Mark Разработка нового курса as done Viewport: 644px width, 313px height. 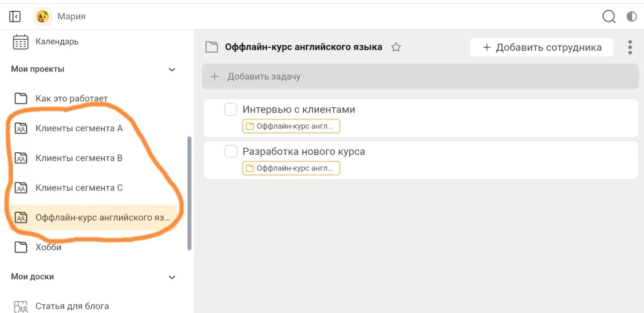click(231, 152)
